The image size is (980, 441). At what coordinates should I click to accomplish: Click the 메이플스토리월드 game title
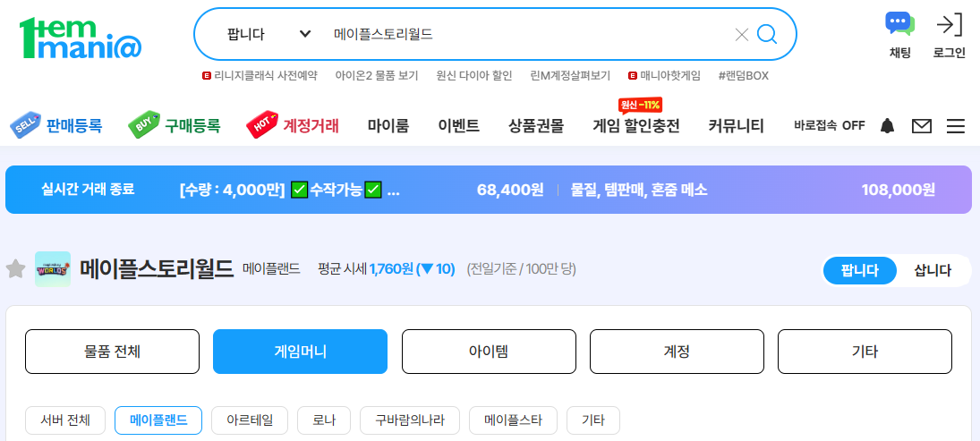(157, 269)
